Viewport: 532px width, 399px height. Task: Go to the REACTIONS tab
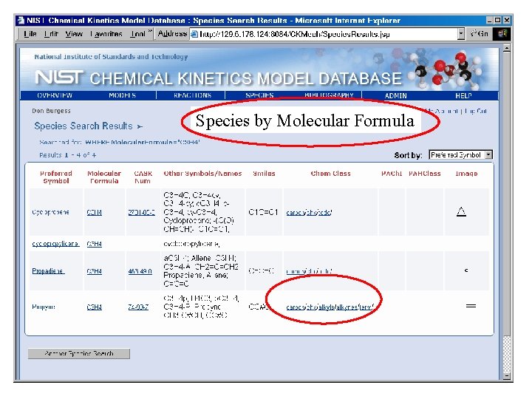192,95
